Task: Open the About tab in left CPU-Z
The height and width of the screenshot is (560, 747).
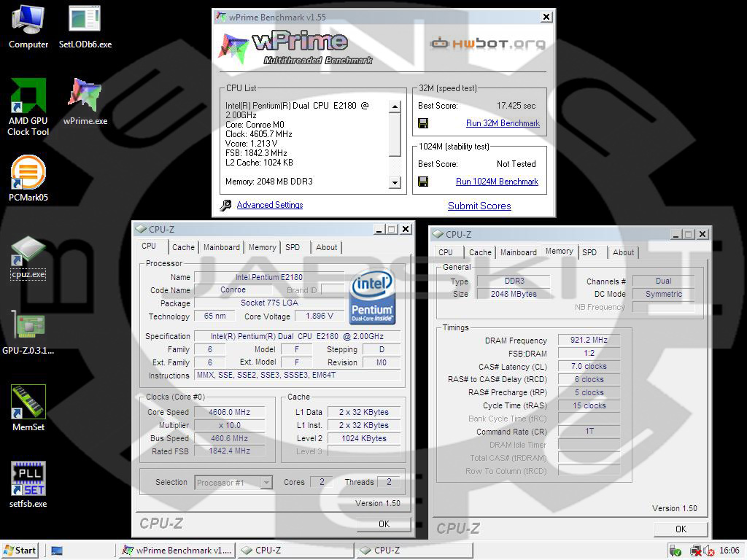Action: pos(326,247)
